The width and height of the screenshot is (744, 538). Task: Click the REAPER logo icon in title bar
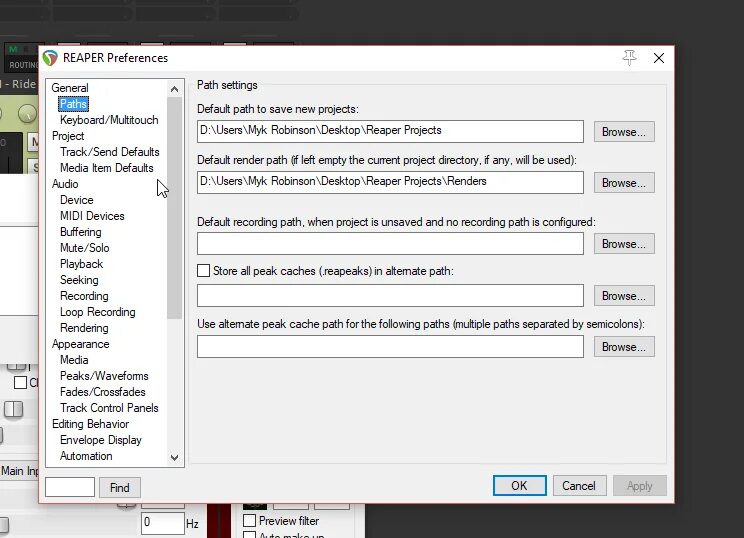click(50, 58)
